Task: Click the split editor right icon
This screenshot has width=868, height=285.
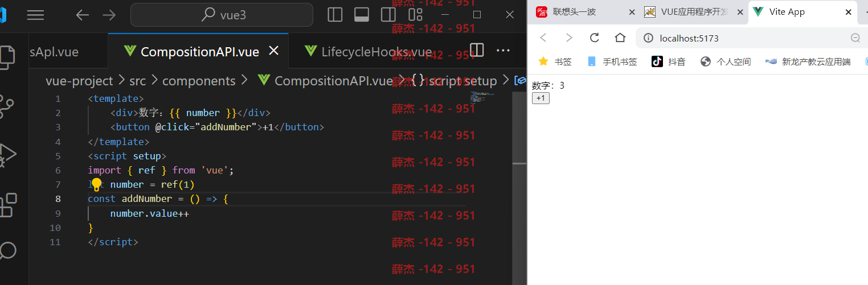Action: point(477,50)
